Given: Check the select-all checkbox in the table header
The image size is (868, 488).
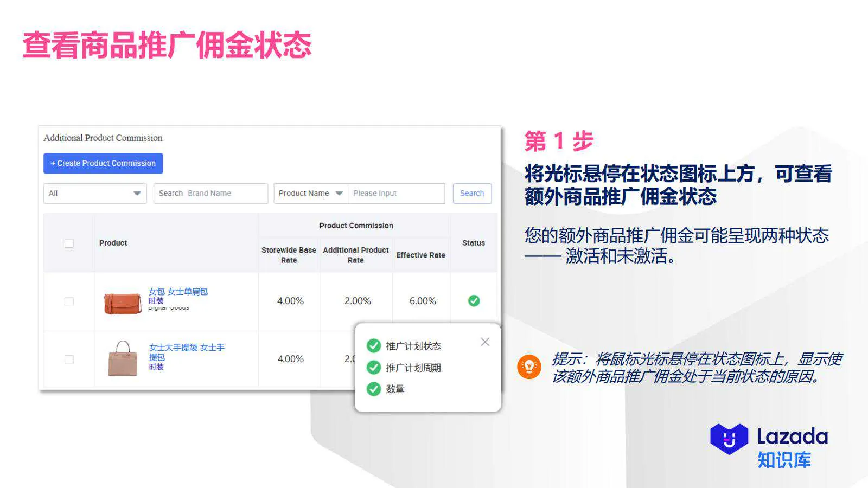Looking at the screenshot, I should (x=68, y=243).
